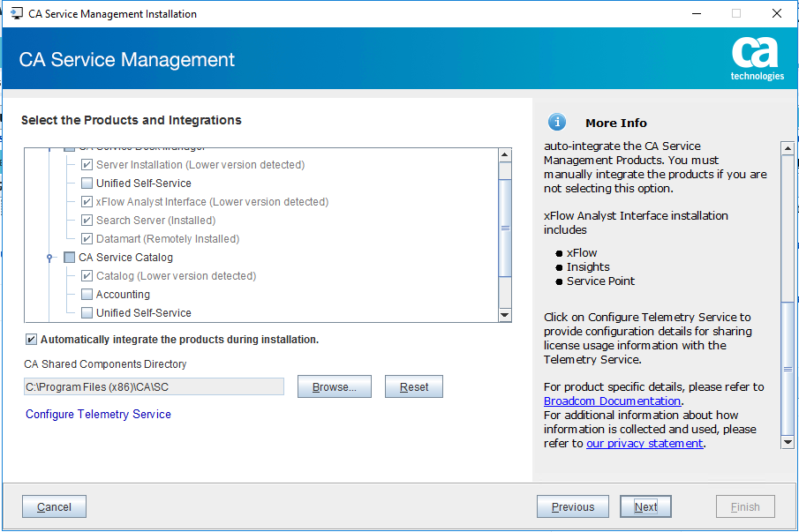Click the More Info information icon
This screenshot has height=532, width=799.
tap(556, 122)
